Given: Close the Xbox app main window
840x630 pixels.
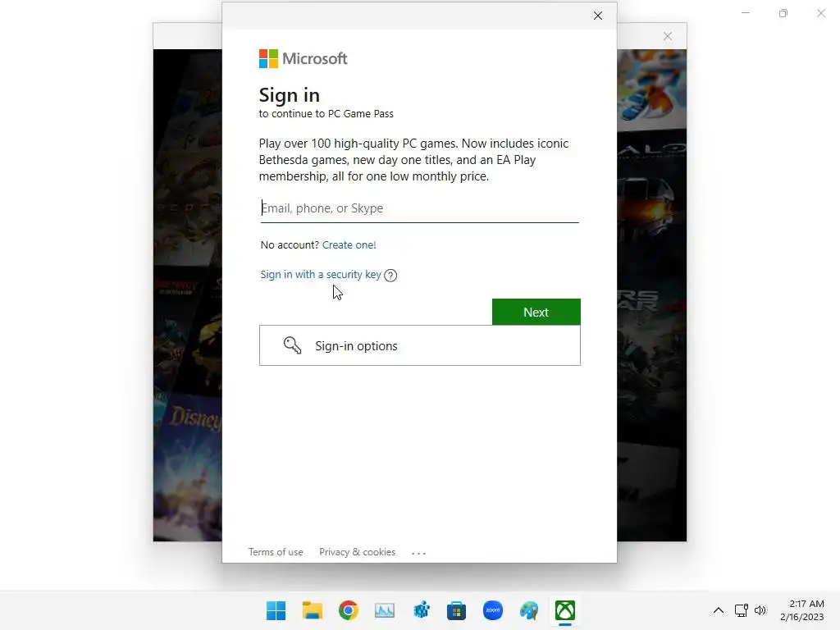Looking at the screenshot, I should coord(820,13).
